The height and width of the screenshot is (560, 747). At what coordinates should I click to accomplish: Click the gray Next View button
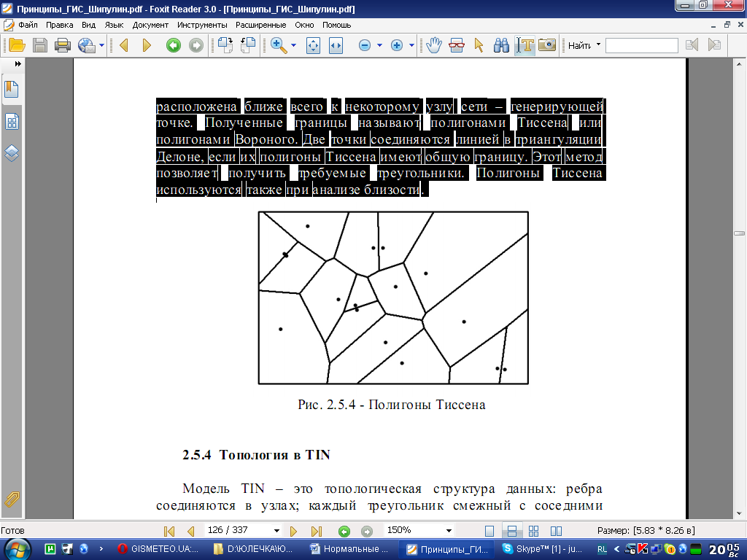[196, 45]
